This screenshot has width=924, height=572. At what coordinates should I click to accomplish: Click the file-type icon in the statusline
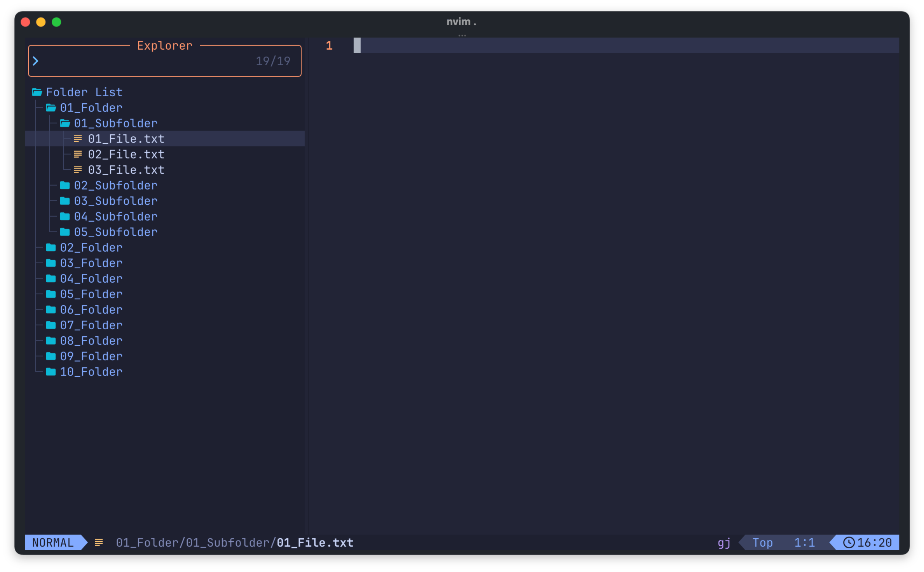[x=99, y=542]
